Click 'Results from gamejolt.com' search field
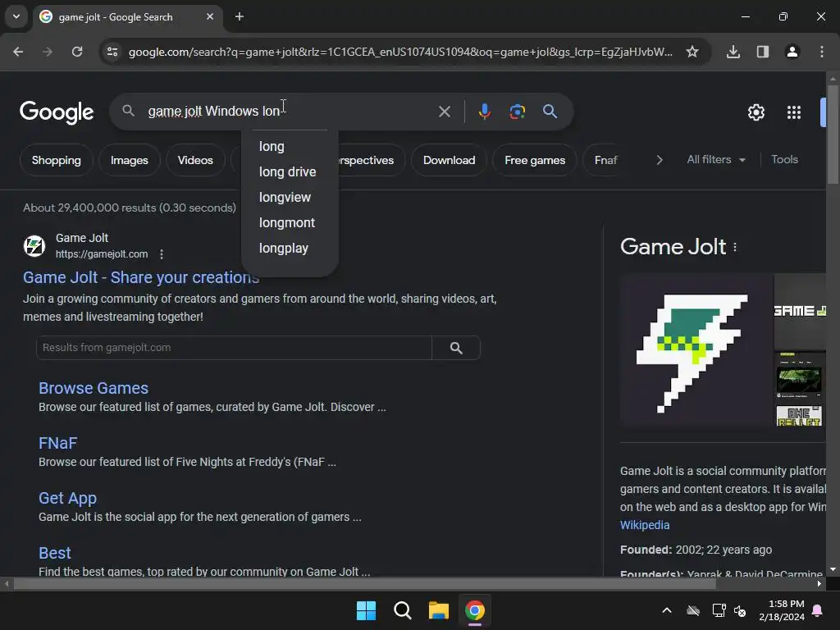This screenshot has width=840, height=630. pos(234,348)
